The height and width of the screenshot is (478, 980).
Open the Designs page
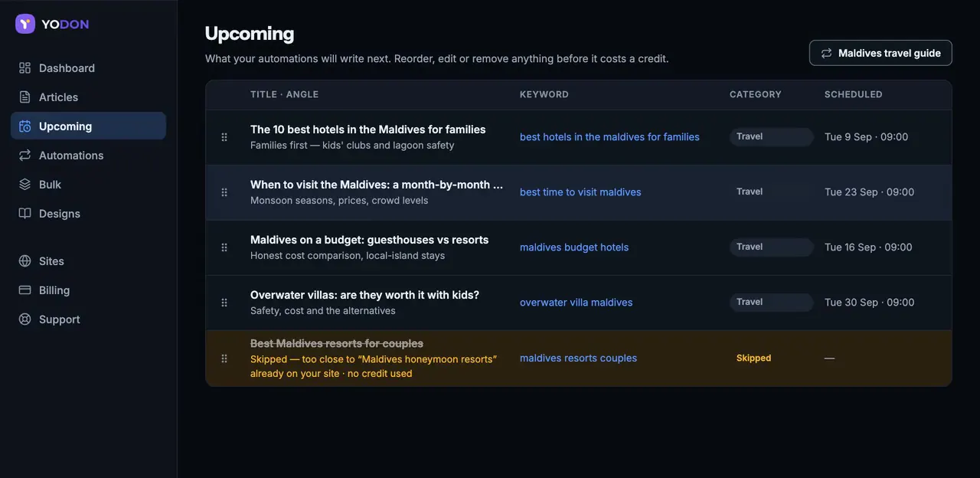click(88, 214)
